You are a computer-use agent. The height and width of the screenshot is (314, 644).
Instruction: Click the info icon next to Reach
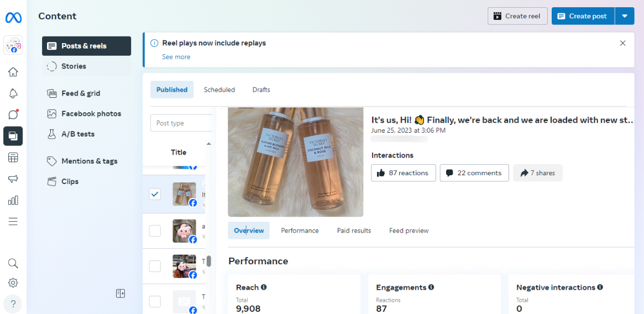tap(264, 287)
